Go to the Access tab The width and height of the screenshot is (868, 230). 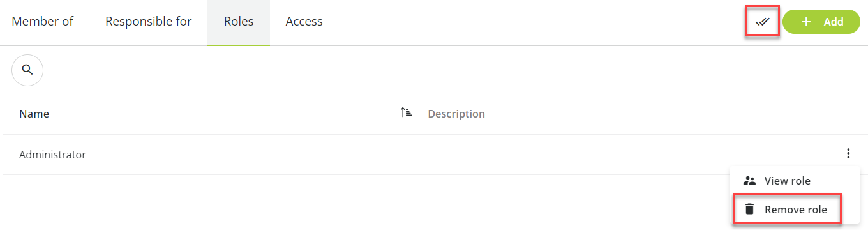click(x=304, y=22)
